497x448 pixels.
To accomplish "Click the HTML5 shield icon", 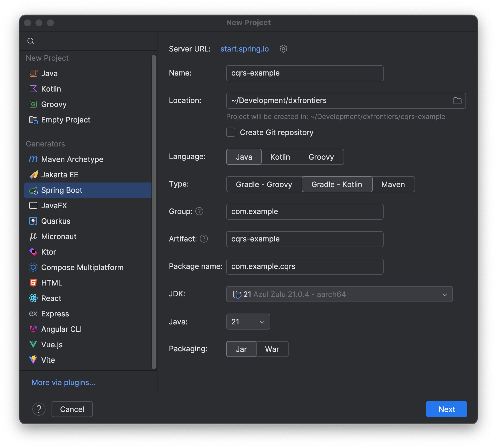I will [x=33, y=283].
